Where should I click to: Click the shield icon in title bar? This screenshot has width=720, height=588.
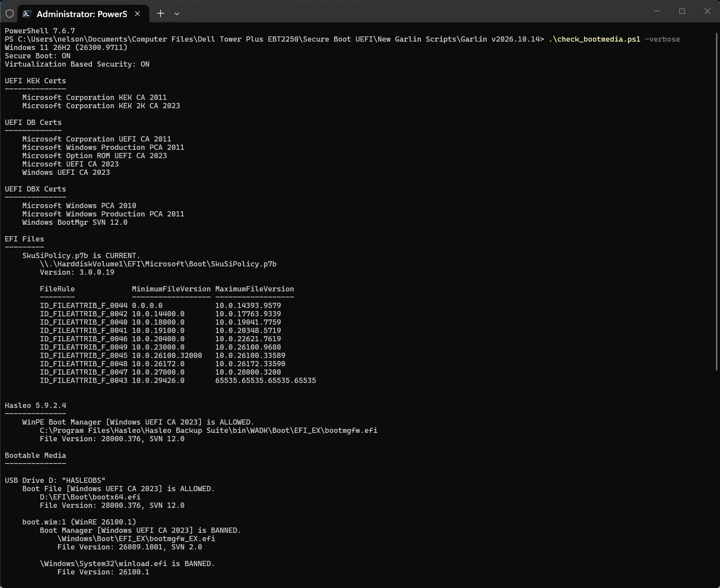coord(10,14)
